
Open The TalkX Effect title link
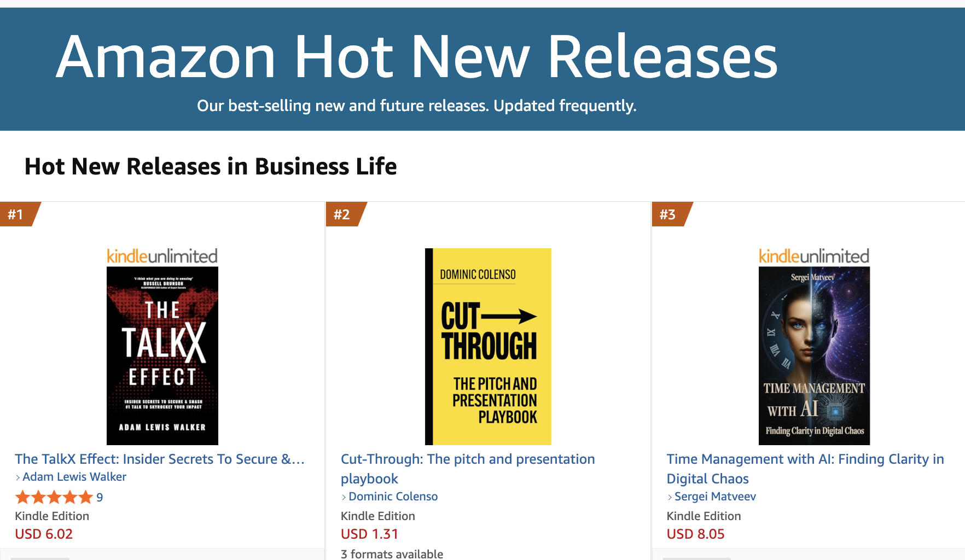[x=159, y=459]
